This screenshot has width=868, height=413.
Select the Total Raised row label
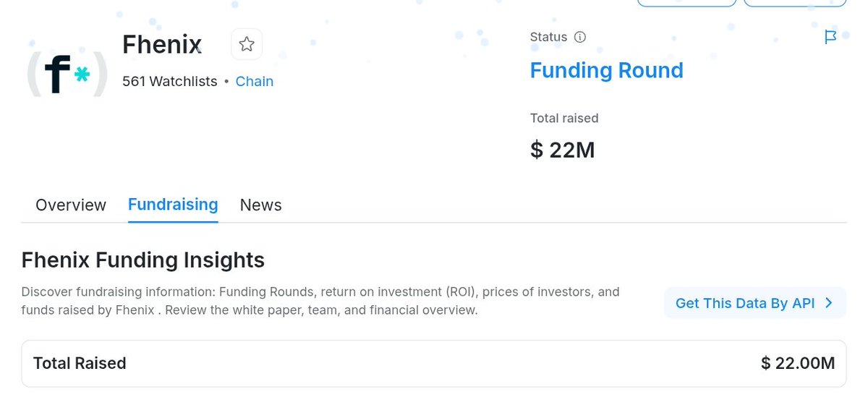pos(80,363)
